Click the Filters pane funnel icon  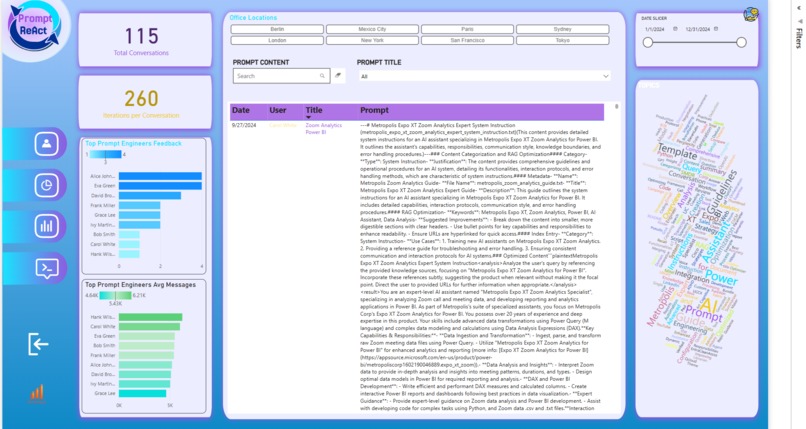click(x=800, y=21)
